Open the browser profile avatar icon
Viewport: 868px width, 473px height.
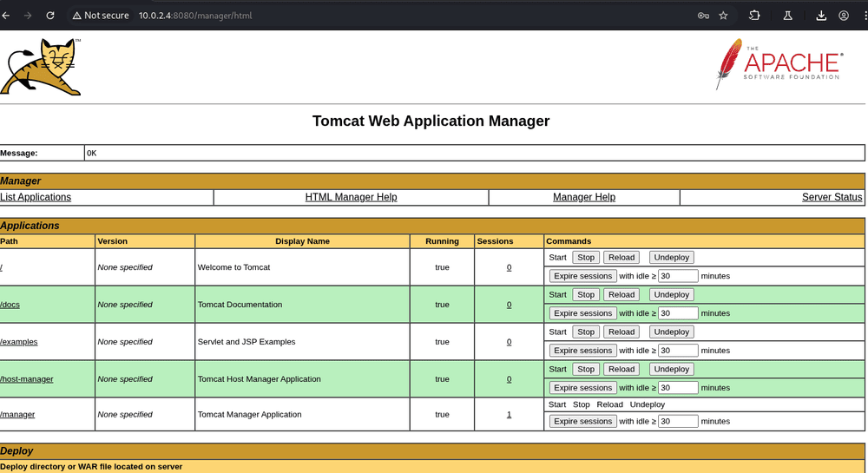point(844,16)
